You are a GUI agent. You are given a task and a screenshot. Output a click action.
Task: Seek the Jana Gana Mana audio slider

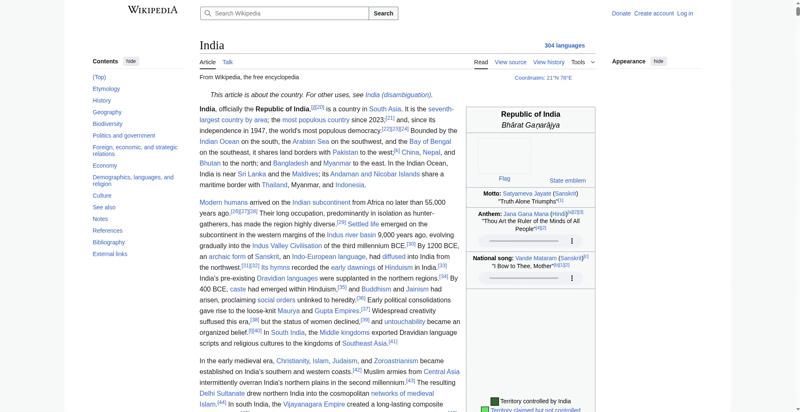[524, 241]
